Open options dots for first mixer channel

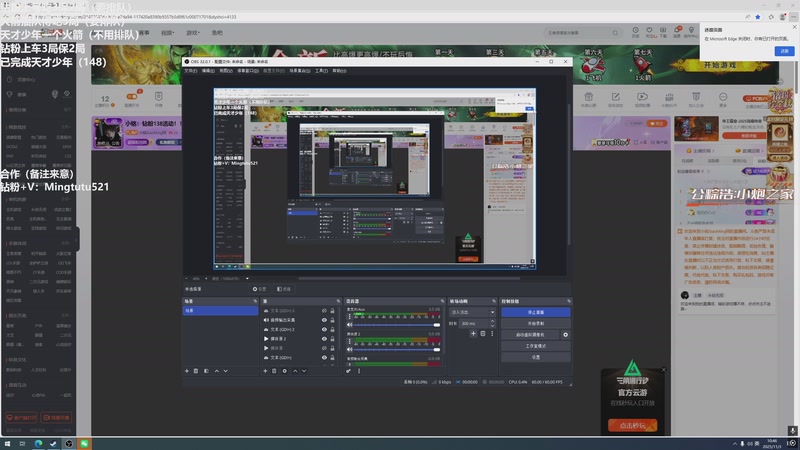[x=349, y=317]
